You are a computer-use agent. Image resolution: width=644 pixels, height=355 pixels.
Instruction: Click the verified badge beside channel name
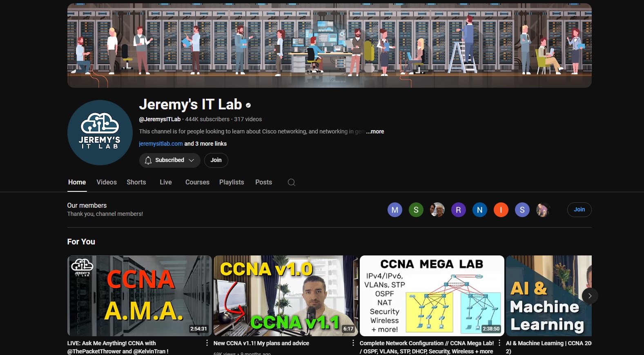coord(248,105)
